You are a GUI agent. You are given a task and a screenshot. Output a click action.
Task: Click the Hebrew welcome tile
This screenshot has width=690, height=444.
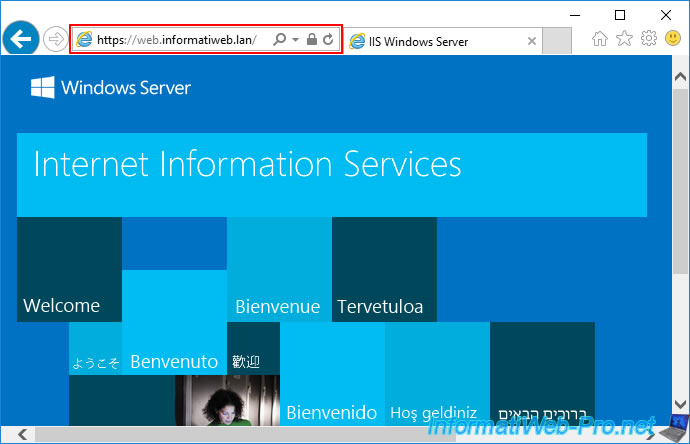(543, 374)
